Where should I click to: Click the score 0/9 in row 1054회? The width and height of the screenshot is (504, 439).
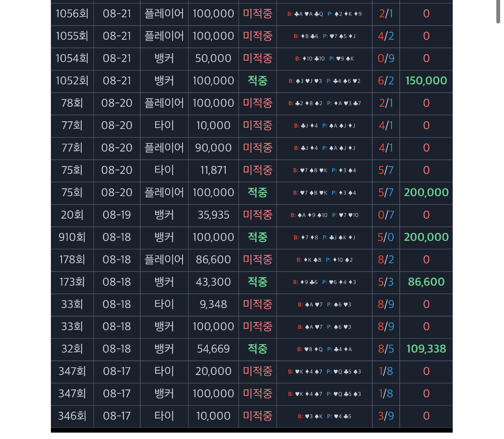(x=386, y=59)
